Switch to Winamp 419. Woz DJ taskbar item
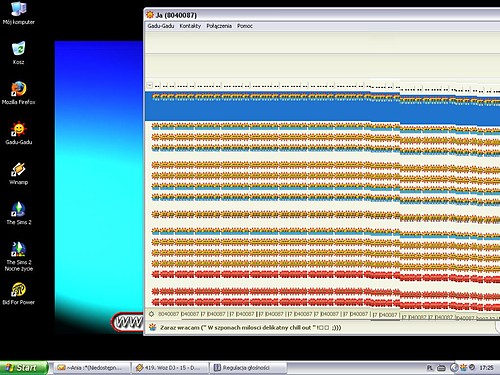The image size is (500, 375). (170, 368)
